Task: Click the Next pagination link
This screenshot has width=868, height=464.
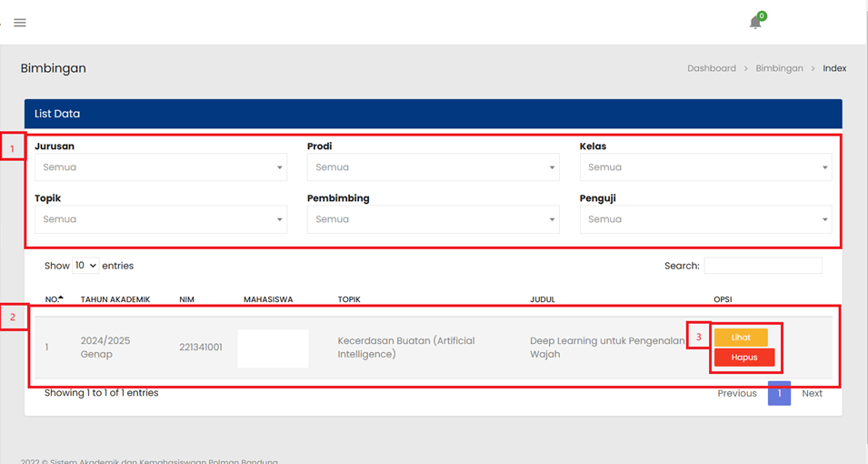Action: coord(812,393)
